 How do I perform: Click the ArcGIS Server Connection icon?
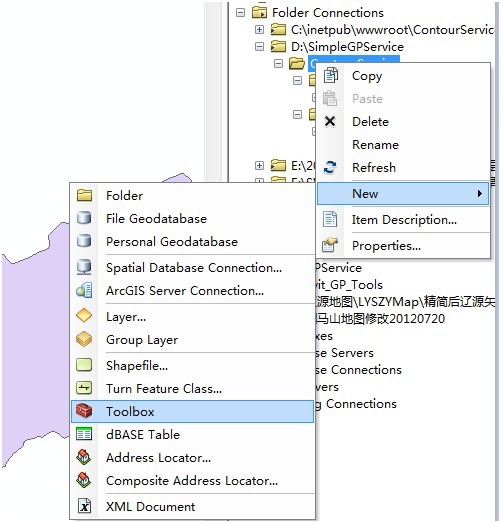click(84, 290)
